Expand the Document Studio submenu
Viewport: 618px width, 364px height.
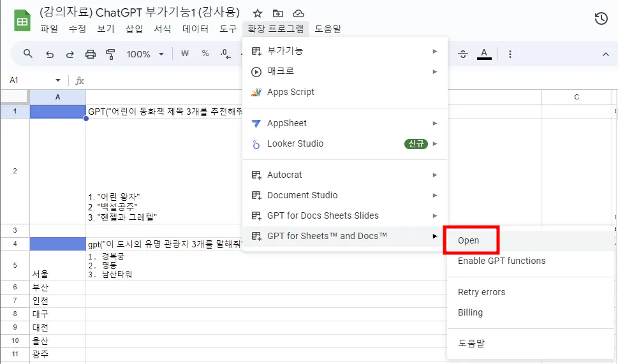click(345, 196)
